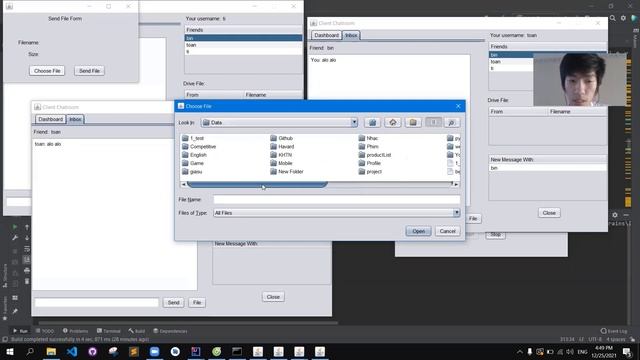Click Choose File in Send File Form
This screenshot has width=640, height=360.
tap(47, 71)
